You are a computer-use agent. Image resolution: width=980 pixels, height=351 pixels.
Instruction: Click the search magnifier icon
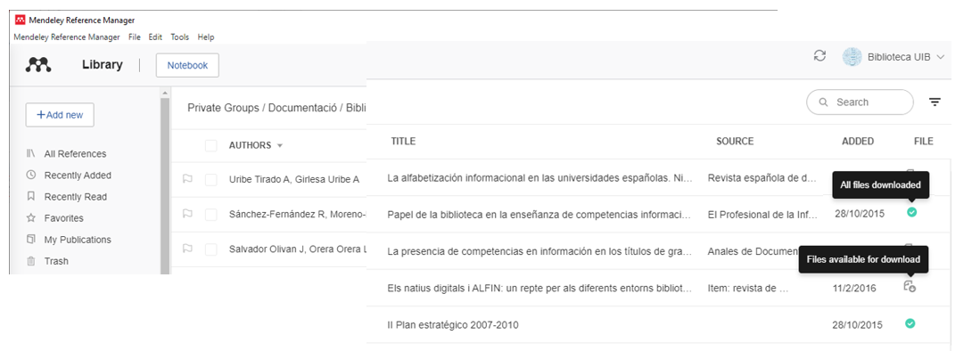point(823,102)
